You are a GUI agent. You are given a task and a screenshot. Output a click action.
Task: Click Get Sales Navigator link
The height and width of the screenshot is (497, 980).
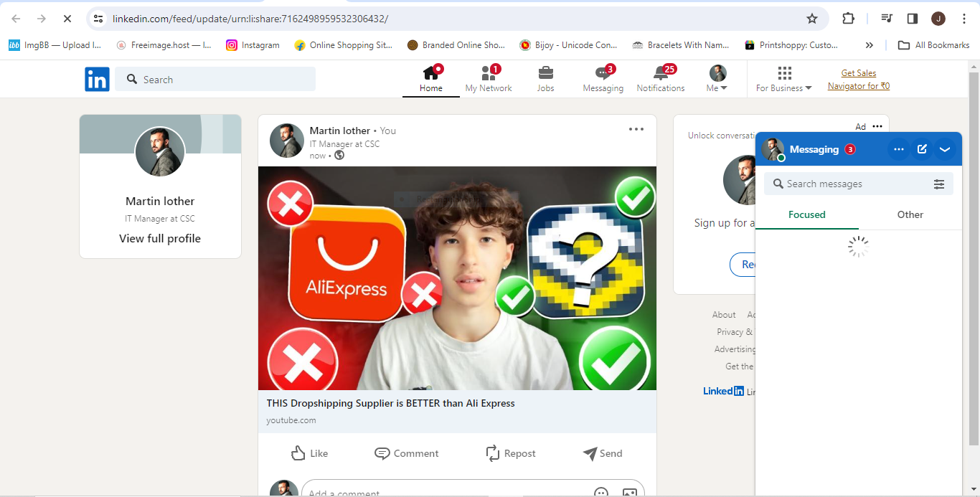pyautogui.click(x=858, y=80)
